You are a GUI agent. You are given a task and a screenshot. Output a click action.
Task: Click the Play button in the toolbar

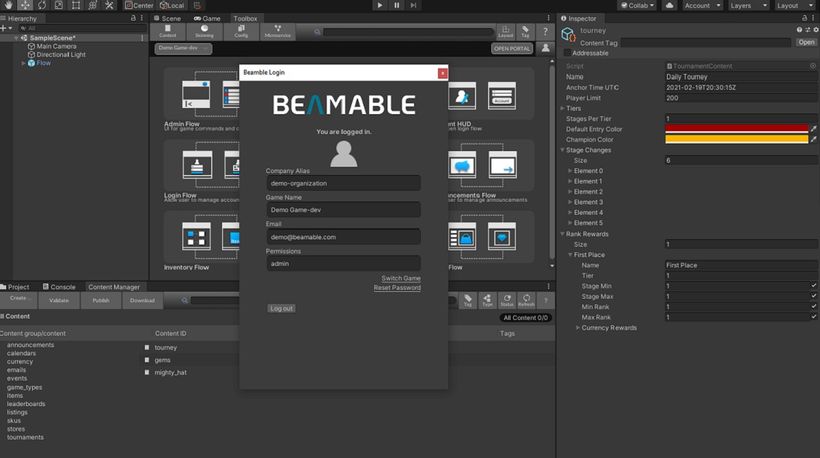coord(380,5)
